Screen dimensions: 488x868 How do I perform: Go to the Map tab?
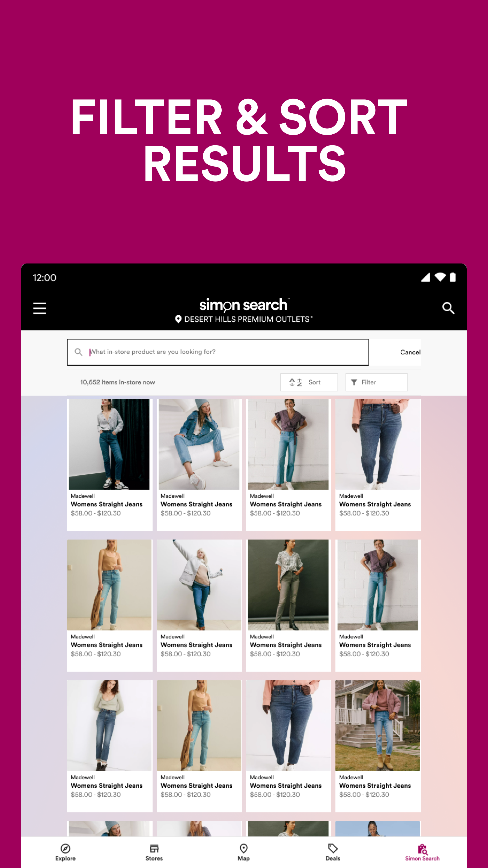pyautogui.click(x=243, y=852)
